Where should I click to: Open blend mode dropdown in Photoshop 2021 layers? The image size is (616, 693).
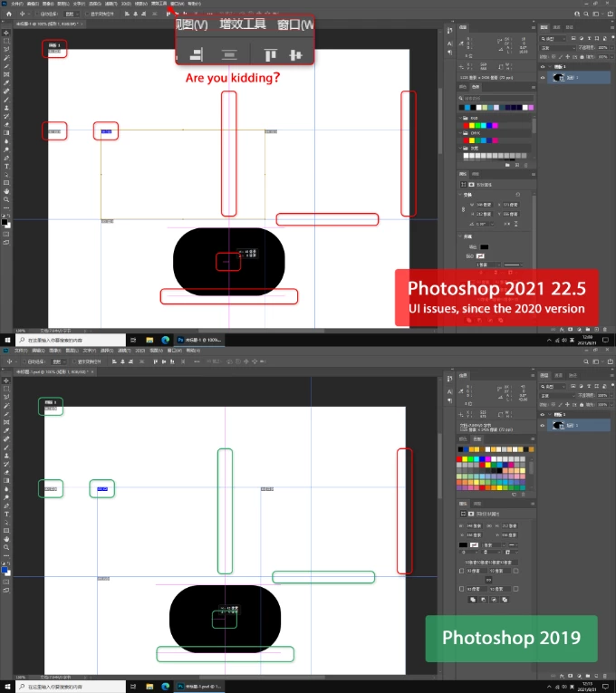point(558,48)
